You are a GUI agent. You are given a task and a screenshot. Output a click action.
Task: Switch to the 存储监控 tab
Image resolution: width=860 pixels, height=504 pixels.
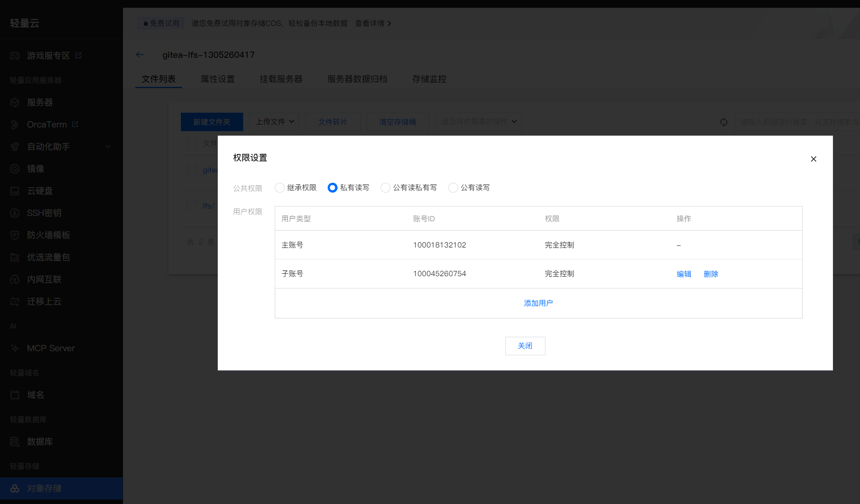(429, 79)
